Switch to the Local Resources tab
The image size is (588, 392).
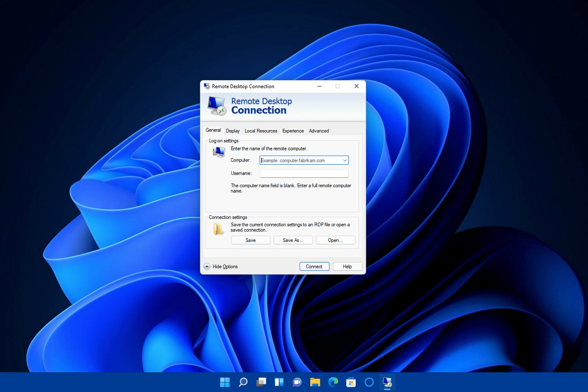point(260,130)
